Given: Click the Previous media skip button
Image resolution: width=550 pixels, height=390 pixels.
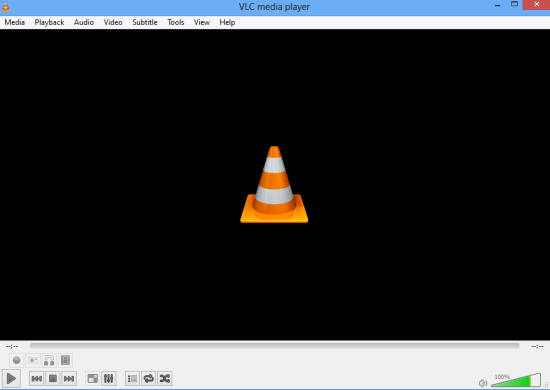Looking at the screenshot, I should pos(36,378).
